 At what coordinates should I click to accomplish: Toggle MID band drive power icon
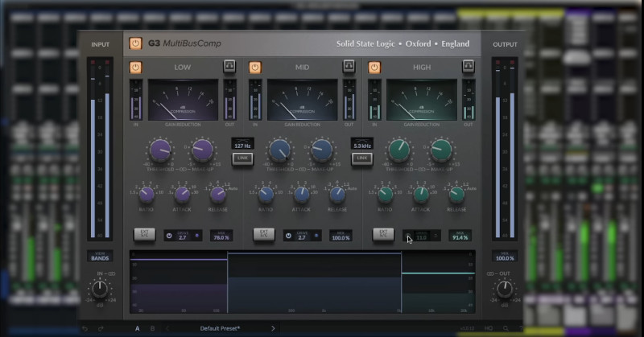[x=288, y=236]
